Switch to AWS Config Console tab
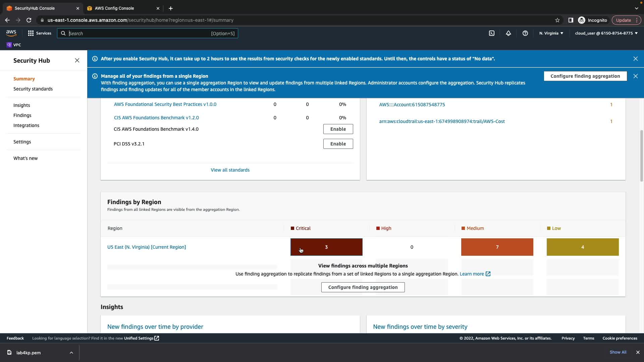The image size is (644, 362). [x=114, y=8]
